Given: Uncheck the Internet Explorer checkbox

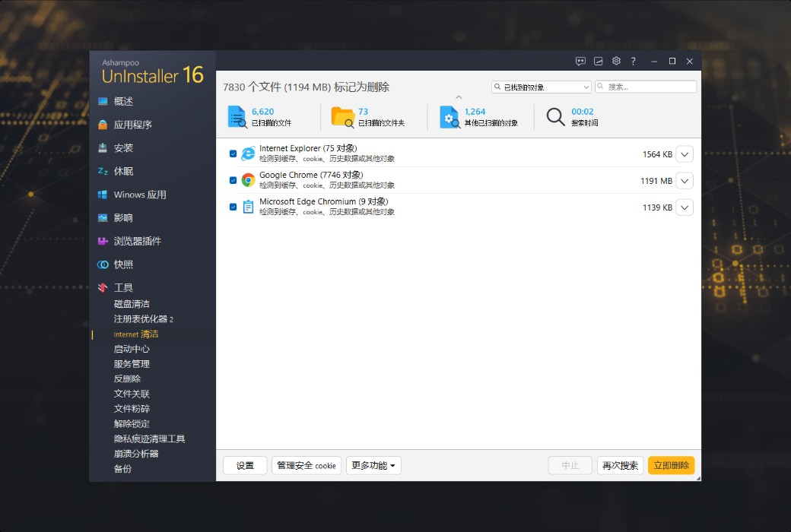Looking at the screenshot, I should [x=233, y=154].
